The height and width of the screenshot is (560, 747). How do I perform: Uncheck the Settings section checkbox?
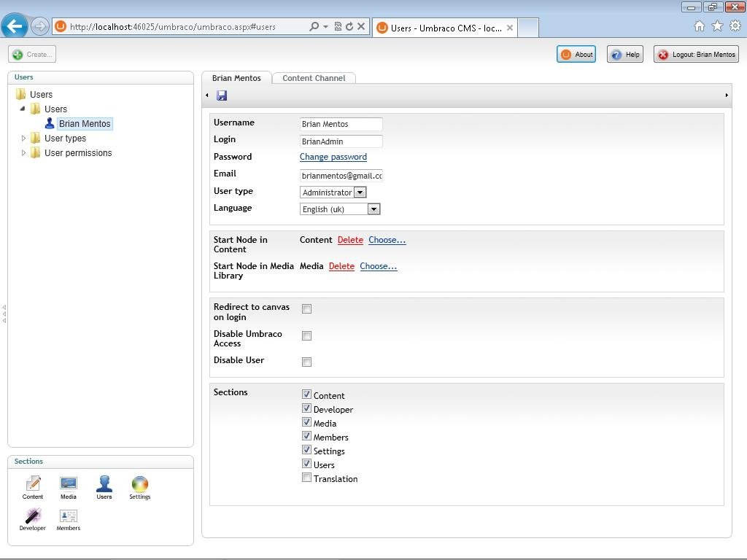(x=307, y=449)
